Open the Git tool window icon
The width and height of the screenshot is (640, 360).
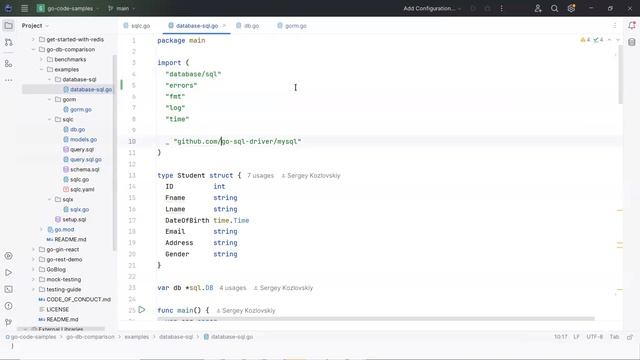tap(8, 322)
